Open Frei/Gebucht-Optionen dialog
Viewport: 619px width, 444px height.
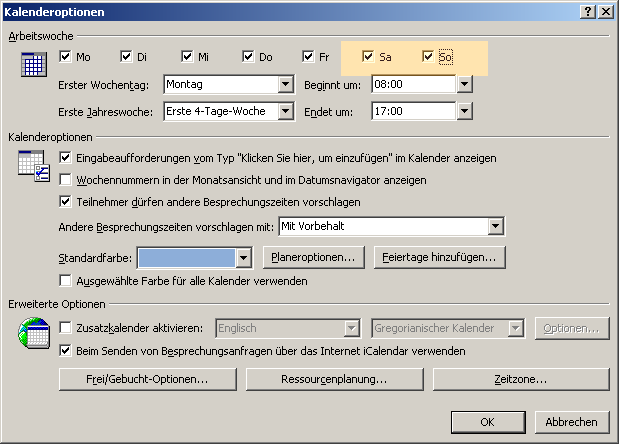pos(148,379)
